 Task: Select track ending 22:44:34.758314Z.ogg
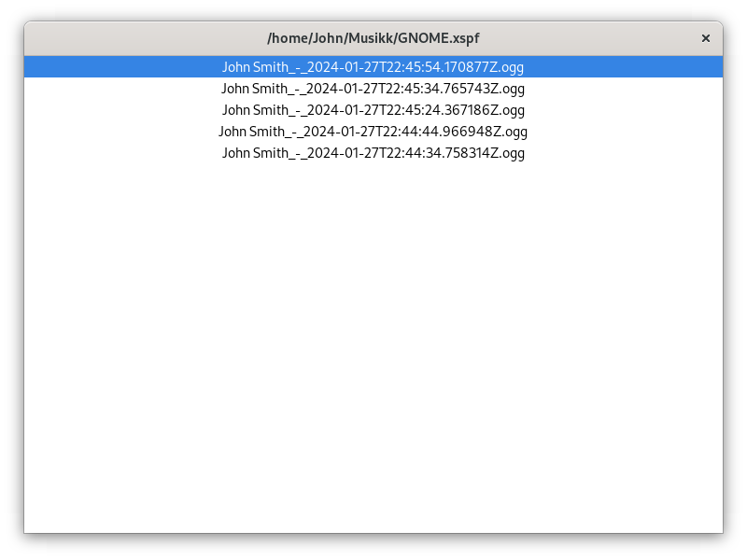click(373, 153)
